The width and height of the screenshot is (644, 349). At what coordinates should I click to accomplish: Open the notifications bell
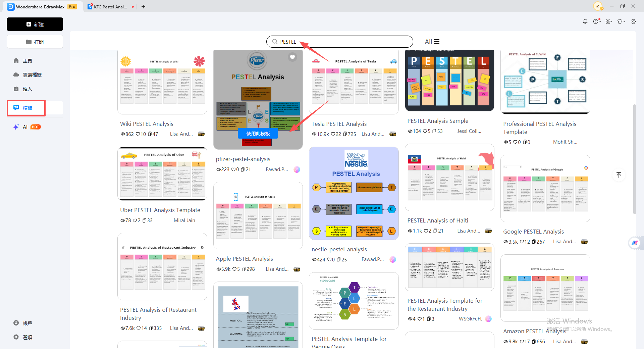(x=585, y=21)
